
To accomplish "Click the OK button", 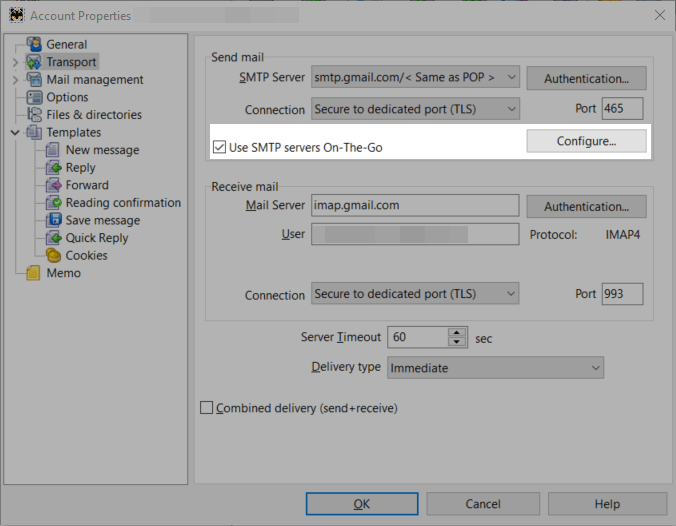I will pyautogui.click(x=362, y=504).
